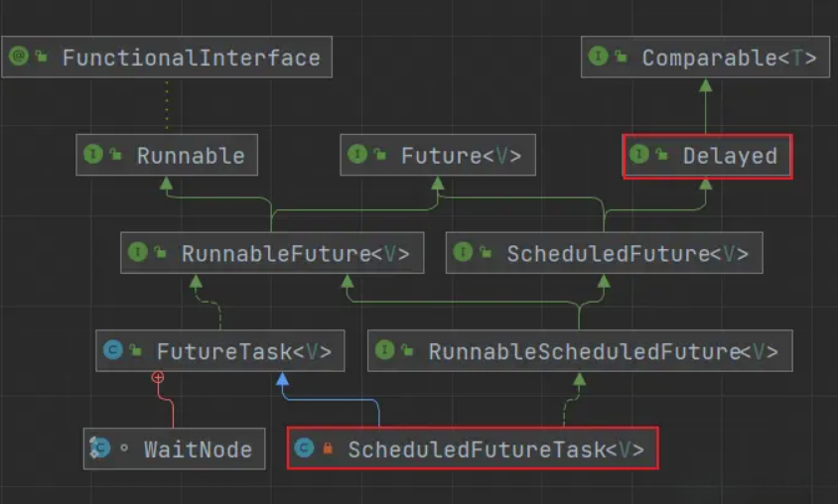Select the FunctionalInterface node label
838x504 pixels.
tap(191, 58)
